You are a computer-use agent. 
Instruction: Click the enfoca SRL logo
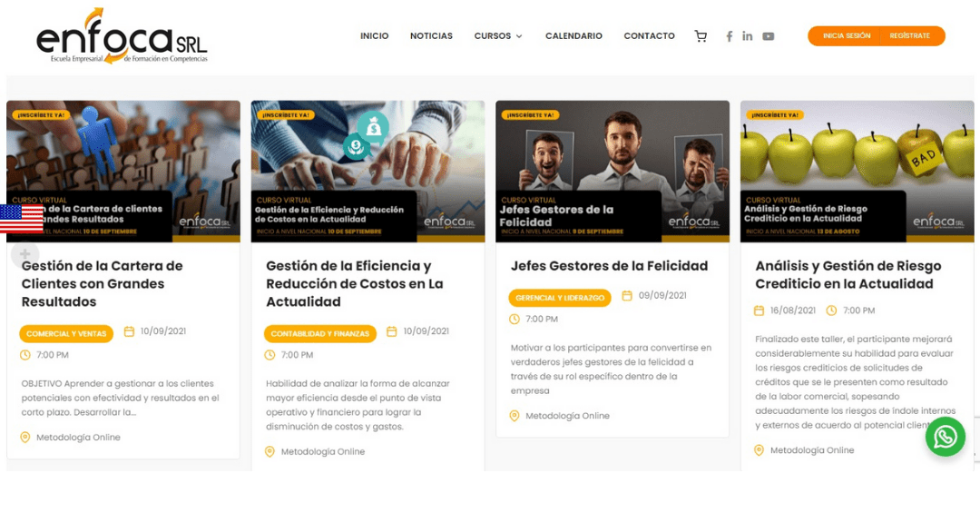point(122,36)
